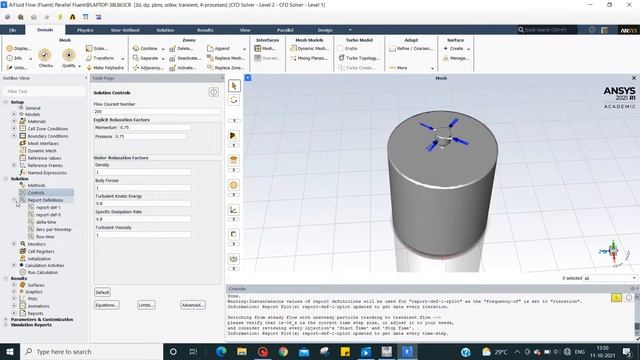
Task: Click the Filter Text box in Outline View
Action: click(44, 91)
